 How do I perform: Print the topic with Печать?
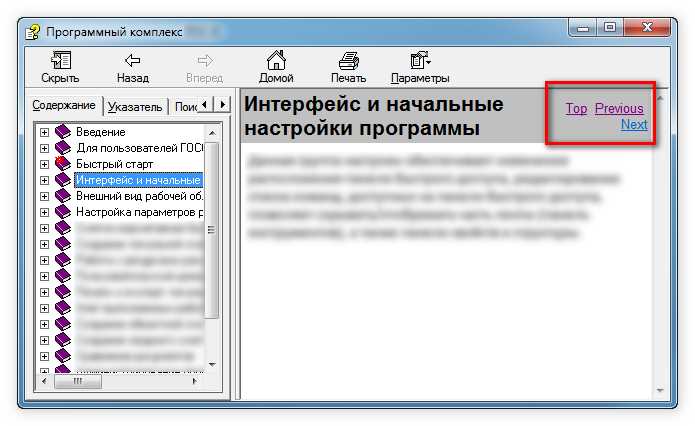point(348,60)
